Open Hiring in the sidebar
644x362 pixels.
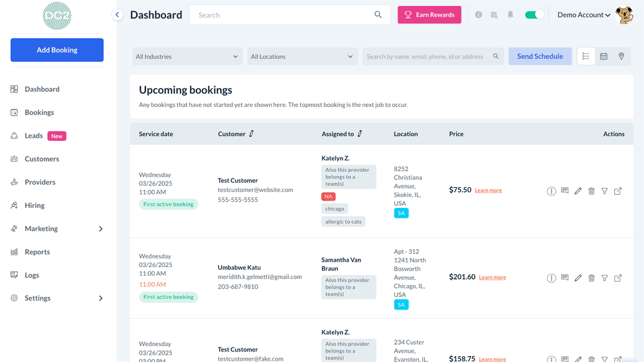click(x=35, y=205)
